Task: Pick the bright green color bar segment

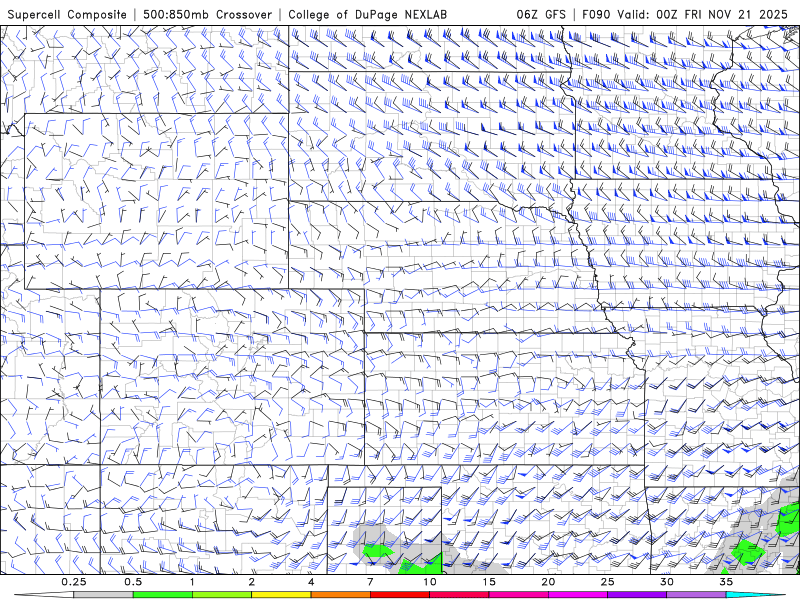Action: tap(163, 595)
